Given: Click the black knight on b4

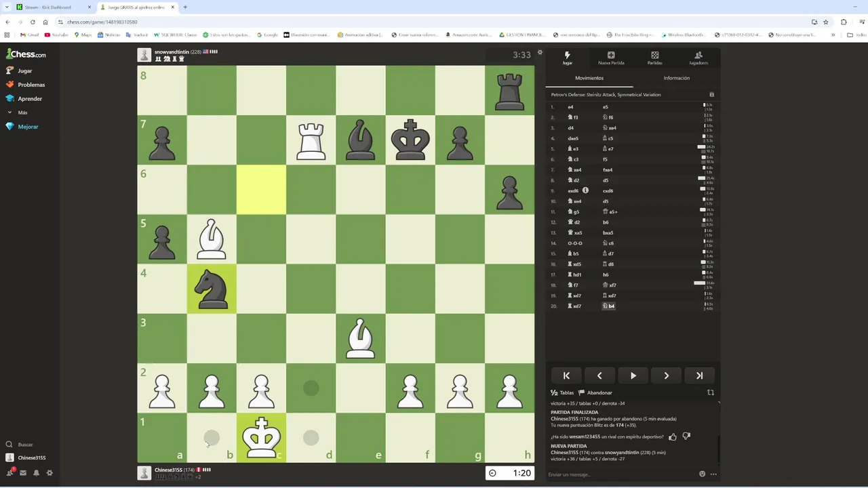Looking at the screenshot, I should (x=212, y=289).
